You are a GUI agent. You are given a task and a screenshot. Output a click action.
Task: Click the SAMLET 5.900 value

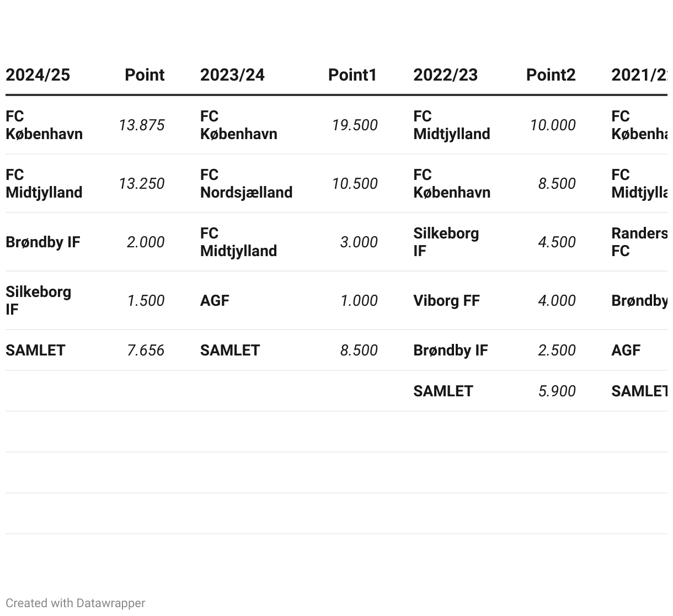557,391
